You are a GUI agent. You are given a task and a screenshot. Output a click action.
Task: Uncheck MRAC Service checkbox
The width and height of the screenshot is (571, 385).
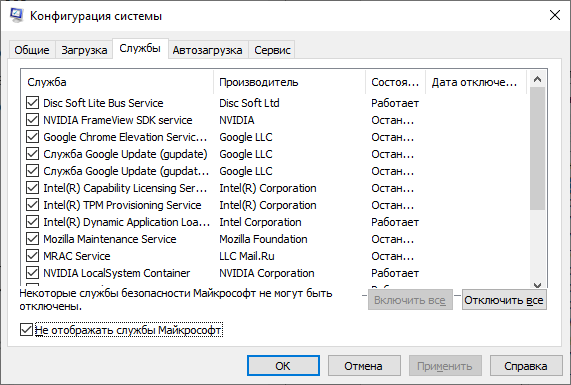pos(32,256)
